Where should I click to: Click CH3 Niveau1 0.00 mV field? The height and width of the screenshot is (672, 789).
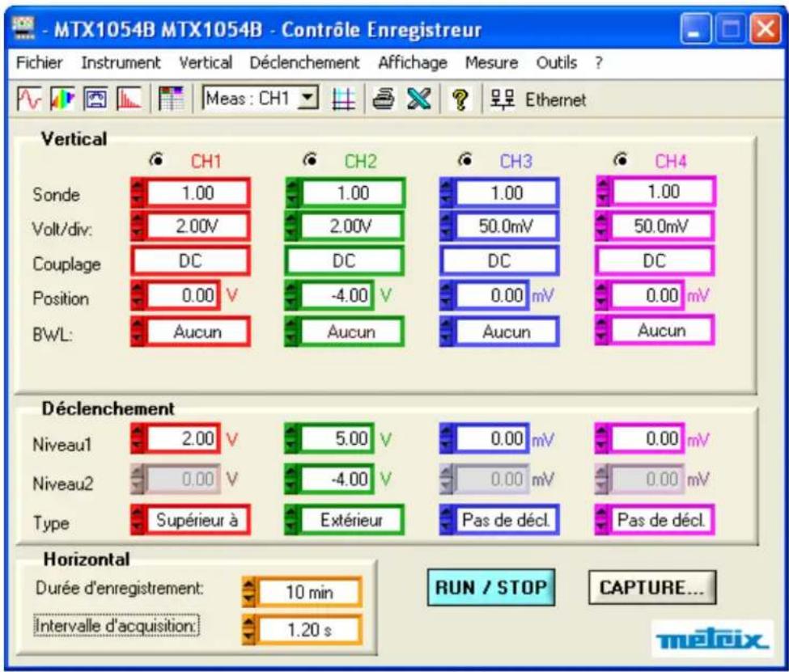(x=492, y=439)
